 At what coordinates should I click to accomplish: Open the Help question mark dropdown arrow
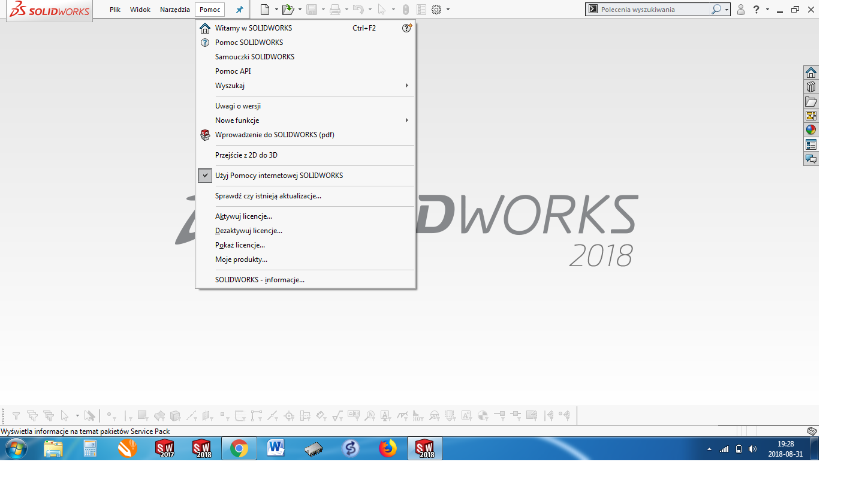coord(767,10)
